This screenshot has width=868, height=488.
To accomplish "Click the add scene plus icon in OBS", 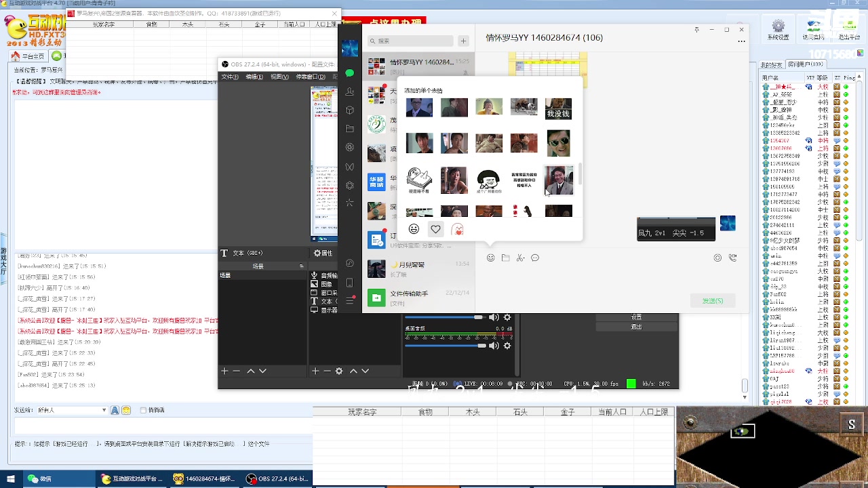I will click(224, 371).
